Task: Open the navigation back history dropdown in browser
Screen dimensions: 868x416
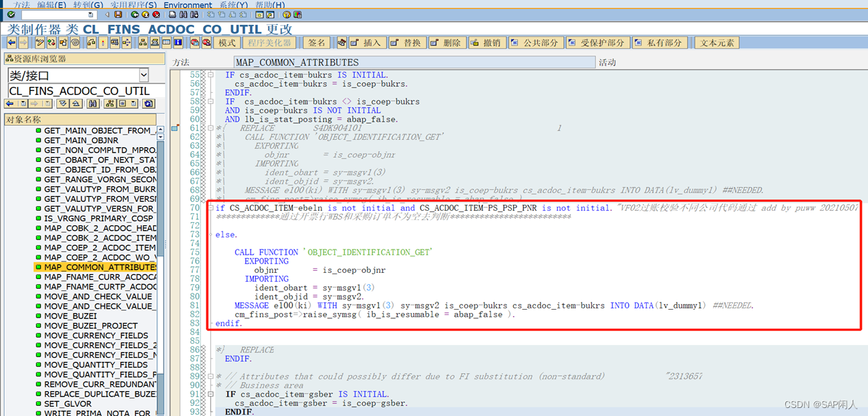Action: 23,104
